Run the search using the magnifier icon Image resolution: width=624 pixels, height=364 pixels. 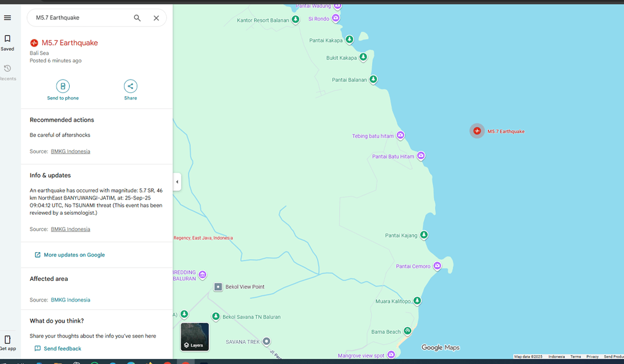(x=137, y=17)
